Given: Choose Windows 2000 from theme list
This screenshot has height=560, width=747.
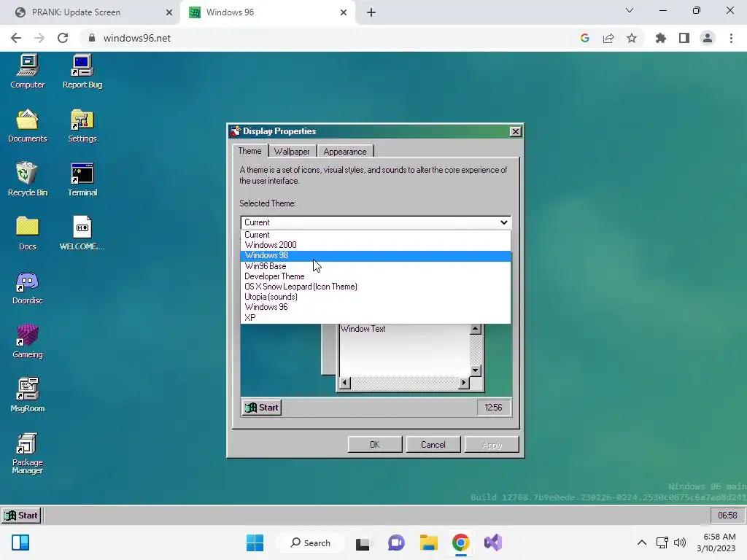Looking at the screenshot, I should [376, 245].
